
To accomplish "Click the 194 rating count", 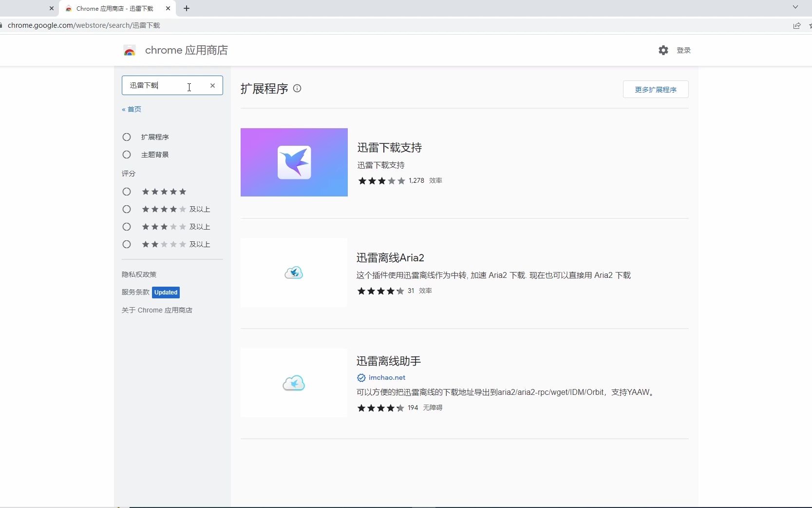I will coord(413,408).
